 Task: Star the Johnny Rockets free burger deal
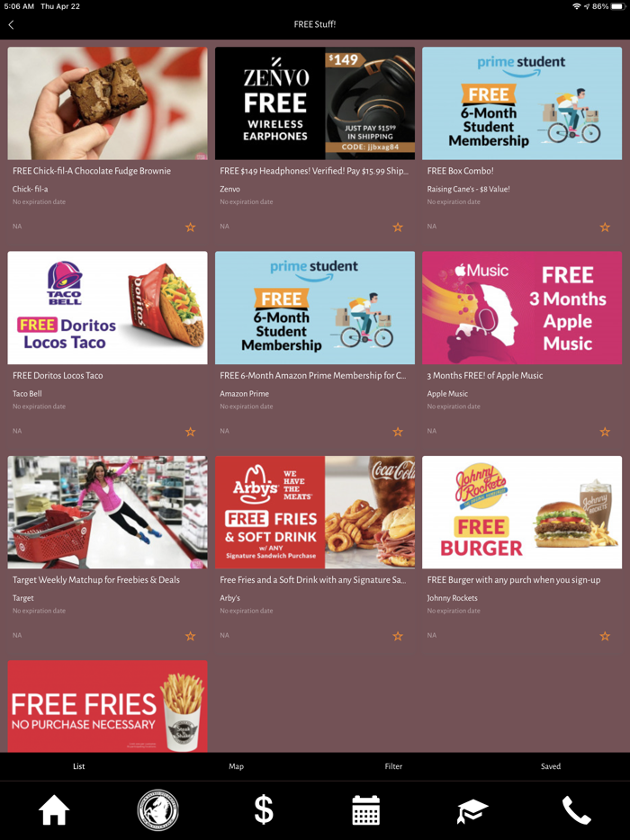pyautogui.click(x=605, y=637)
